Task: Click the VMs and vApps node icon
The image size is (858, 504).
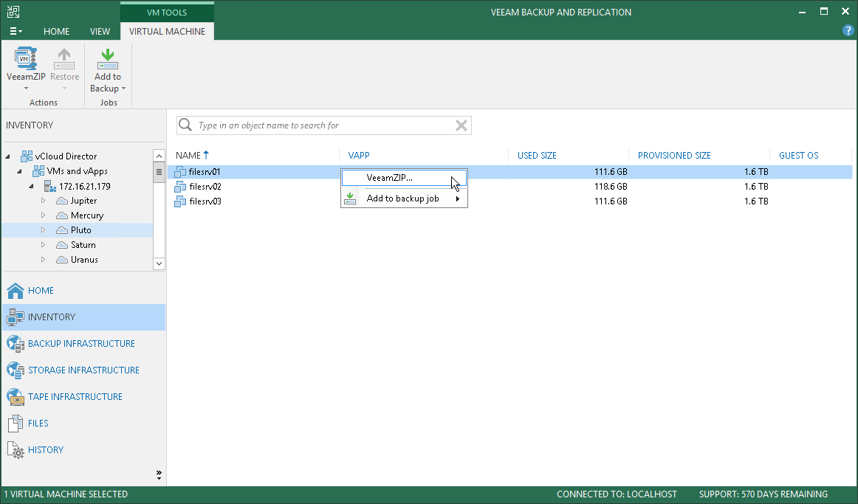Action: [38, 171]
